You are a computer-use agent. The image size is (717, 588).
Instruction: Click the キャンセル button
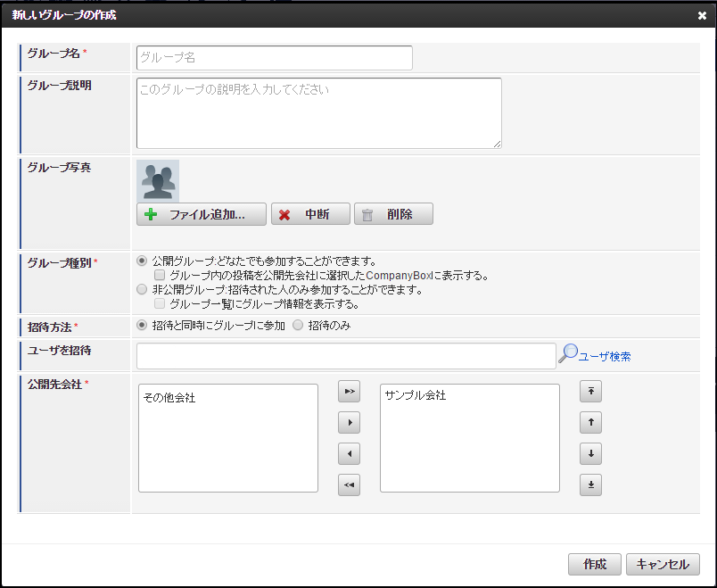pos(663,564)
